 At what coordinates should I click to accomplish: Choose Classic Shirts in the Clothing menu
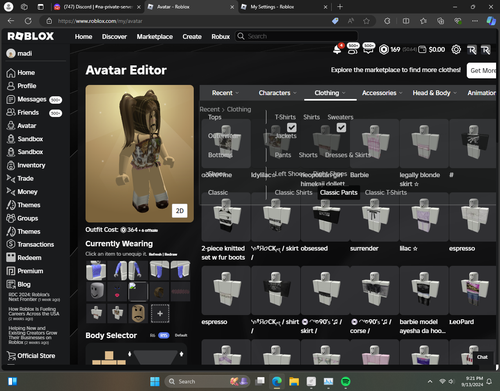point(293,193)
